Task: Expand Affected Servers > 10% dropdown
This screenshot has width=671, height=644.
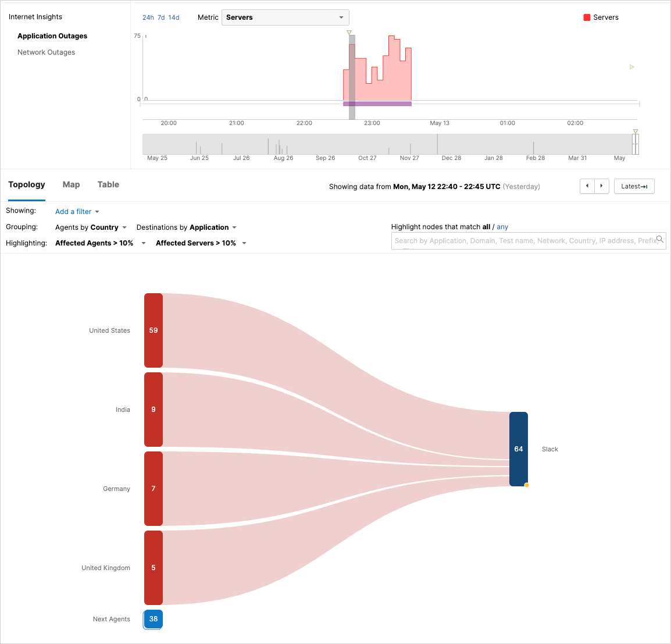Action: pyautogui.click(x=201, y=243)
